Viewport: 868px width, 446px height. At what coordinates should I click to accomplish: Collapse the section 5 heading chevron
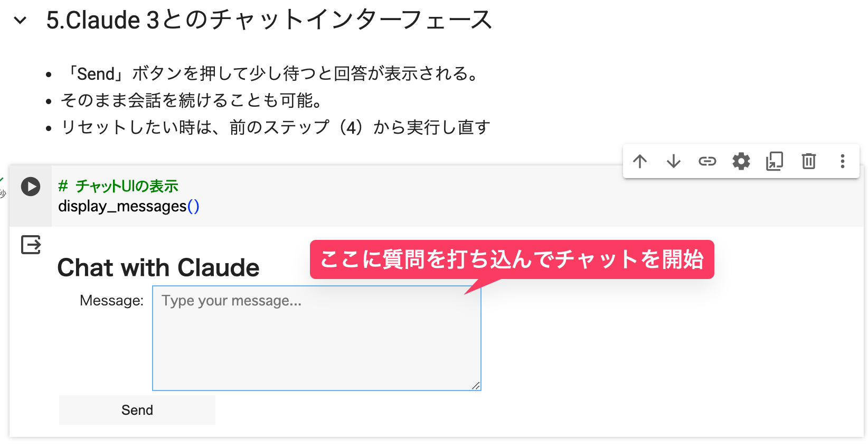(x=20, y=21)
